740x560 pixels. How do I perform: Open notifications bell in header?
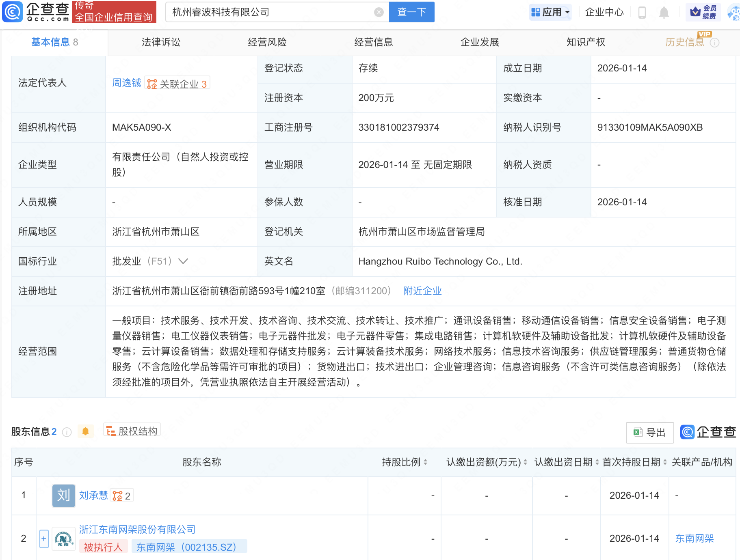(664, 13)
